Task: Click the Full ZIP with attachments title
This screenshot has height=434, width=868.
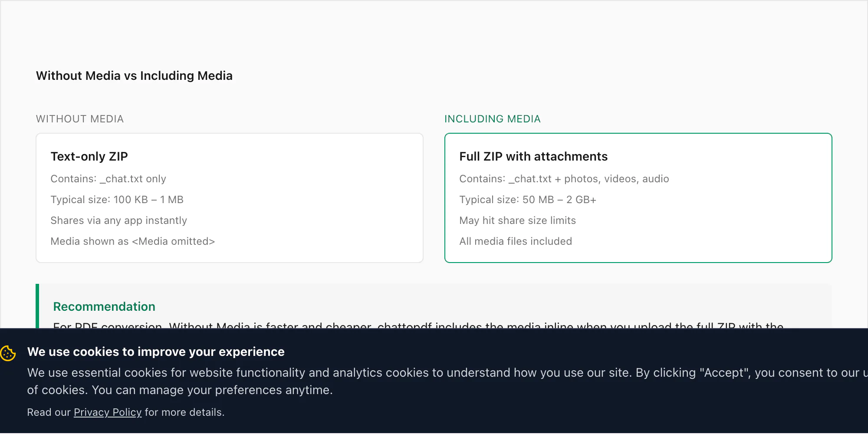Action: (533, 157)
